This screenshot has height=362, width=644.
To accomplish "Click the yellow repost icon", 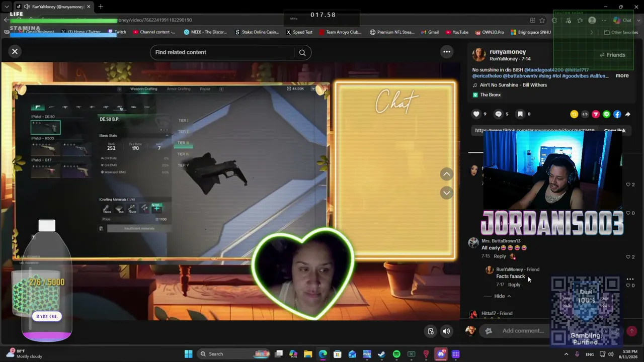I will [574, 114].
